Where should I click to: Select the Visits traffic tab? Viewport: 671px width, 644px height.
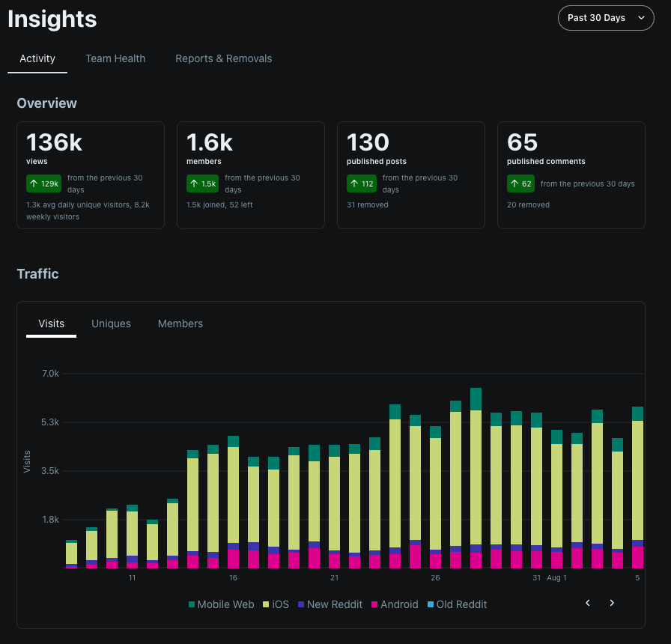(x=52, y=323)
